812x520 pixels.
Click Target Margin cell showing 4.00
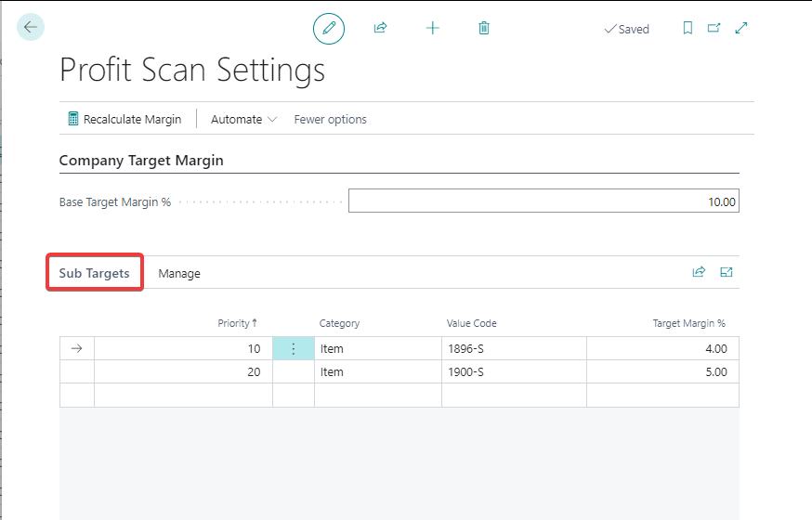(661, 349)
